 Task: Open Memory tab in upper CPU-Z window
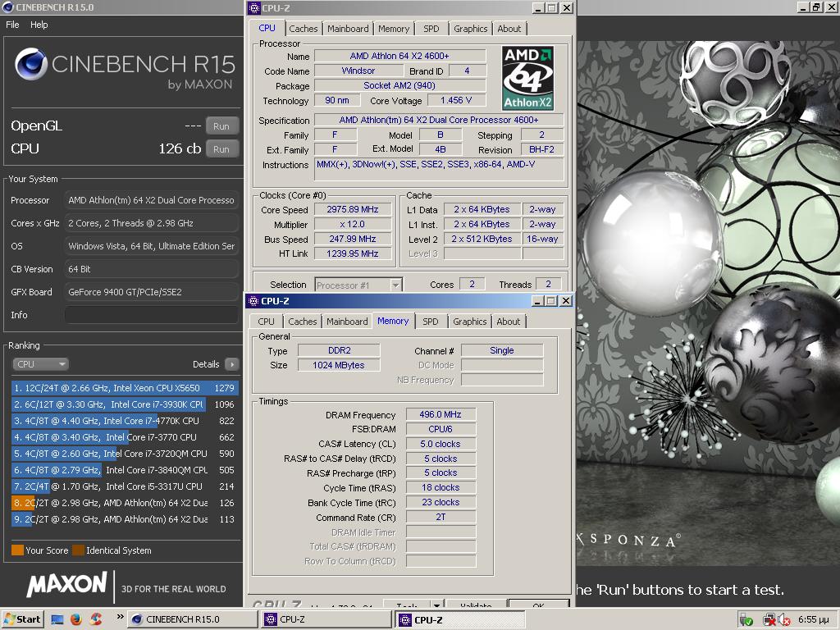tap(394, 29)
